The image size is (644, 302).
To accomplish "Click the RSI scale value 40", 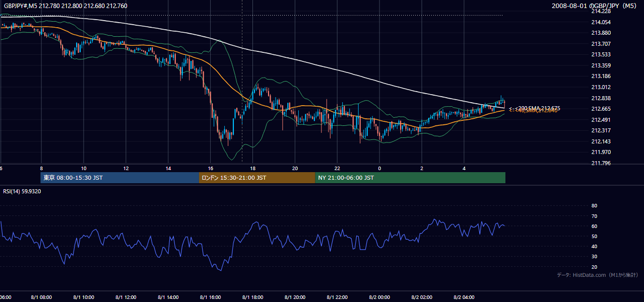I will click(x=594, y=246).
